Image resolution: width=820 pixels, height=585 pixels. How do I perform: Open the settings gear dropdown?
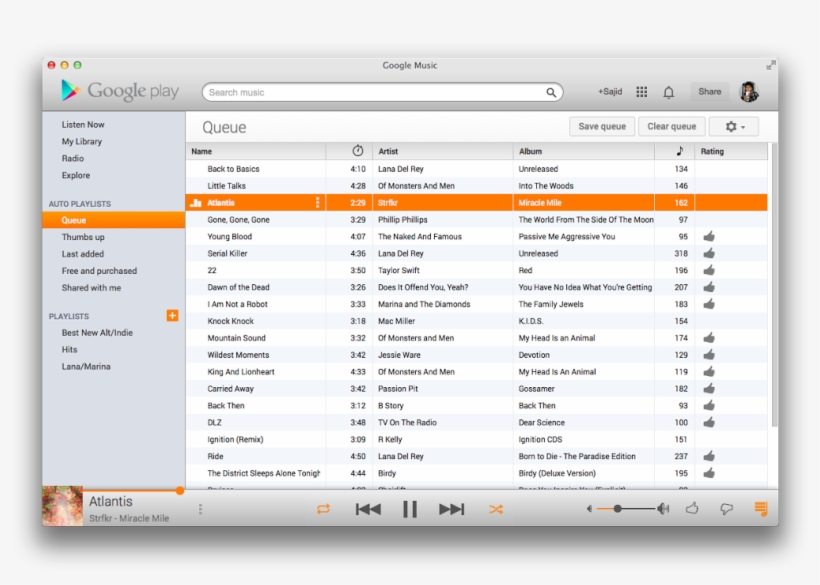734,127
